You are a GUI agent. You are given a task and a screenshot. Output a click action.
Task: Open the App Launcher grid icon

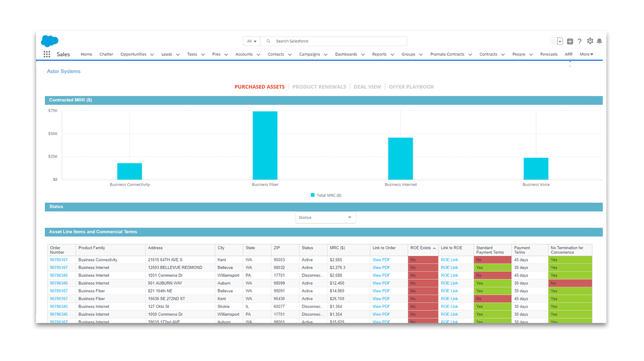47,54
